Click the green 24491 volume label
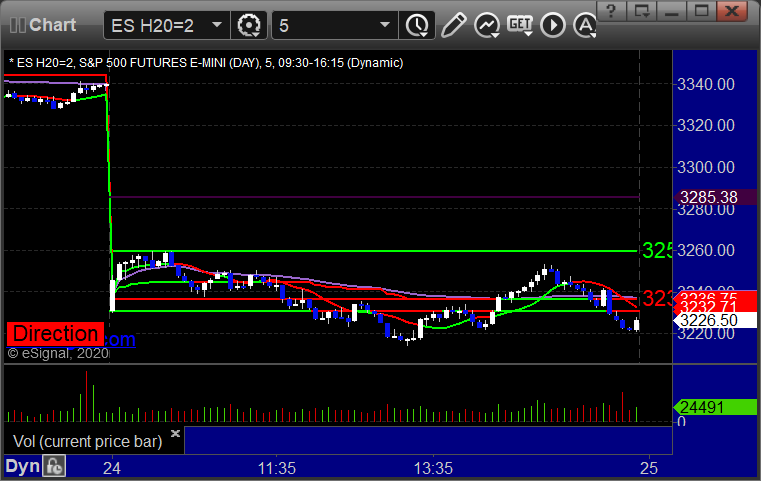The height and width of the screenshot is (481, 761). (707, 407)
